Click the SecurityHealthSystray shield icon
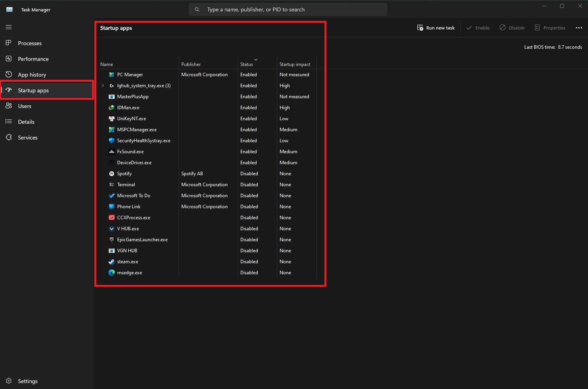This screenshot has height=389, width=588. click(x=112, y=141)
